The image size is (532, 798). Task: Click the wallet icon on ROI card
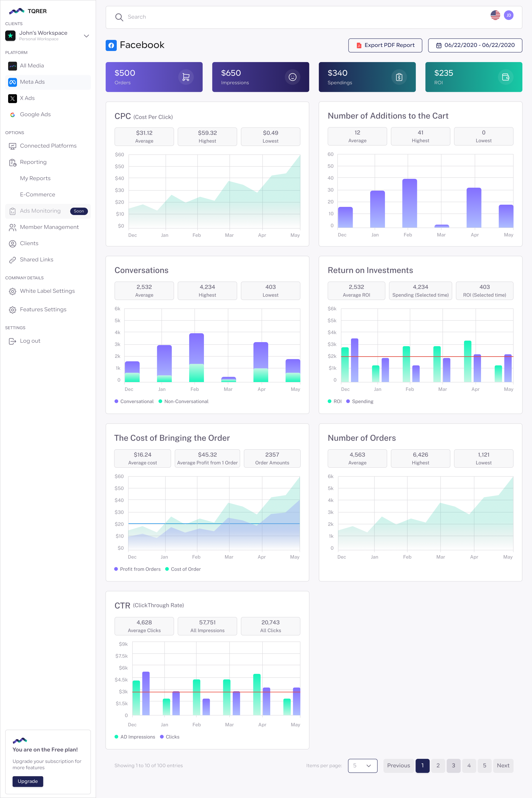tap(505, 77)
